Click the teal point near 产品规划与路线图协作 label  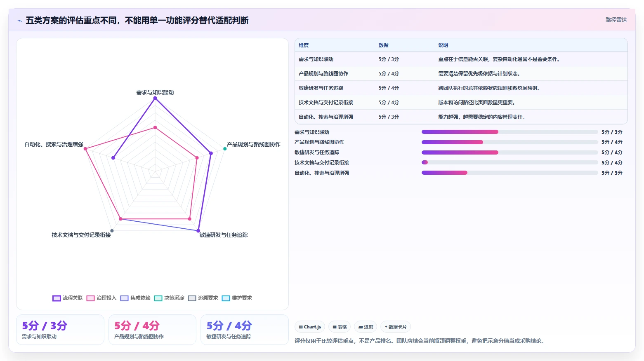coord(225,149)
